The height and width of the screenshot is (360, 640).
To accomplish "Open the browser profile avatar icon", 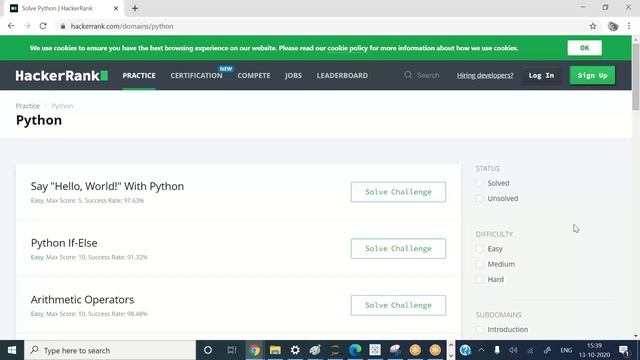I will [613, 26].
